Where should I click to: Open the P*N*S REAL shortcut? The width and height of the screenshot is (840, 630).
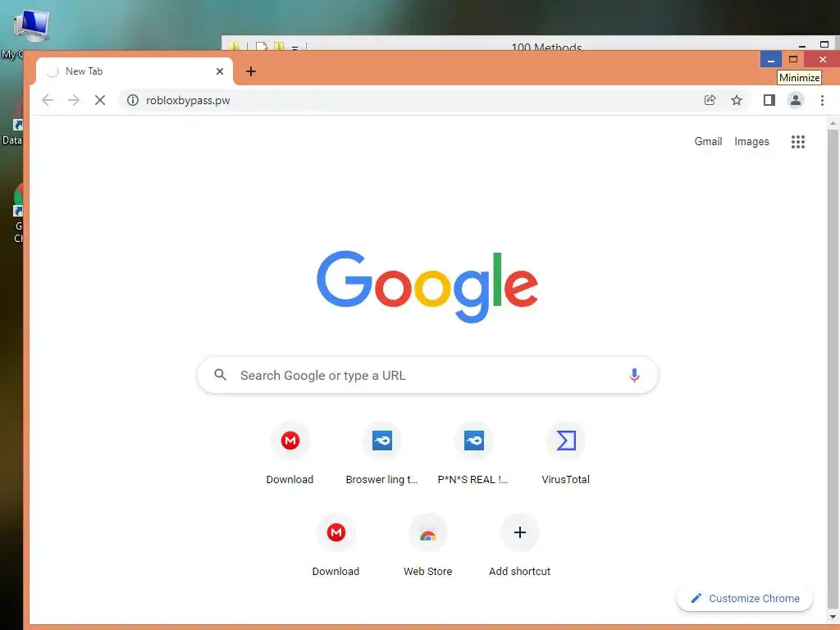coord(473,454)
